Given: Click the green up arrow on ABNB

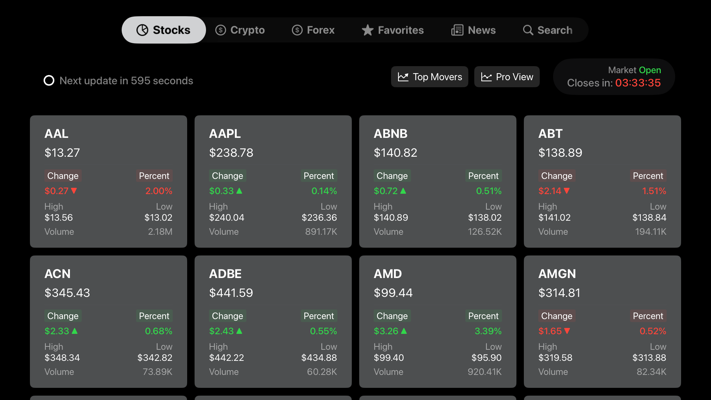Looking at the screenshot, I should (x=403, y=191).
